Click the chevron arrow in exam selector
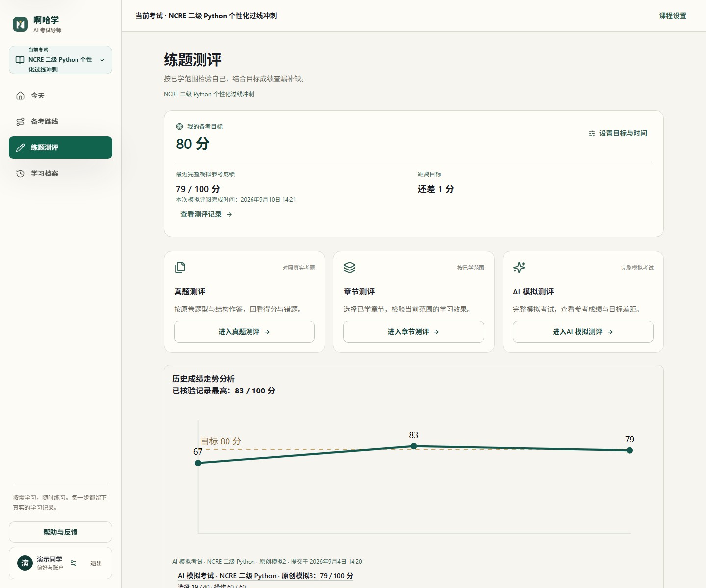The width and height of the screenshot is (706, 588). tap(102, 60)
